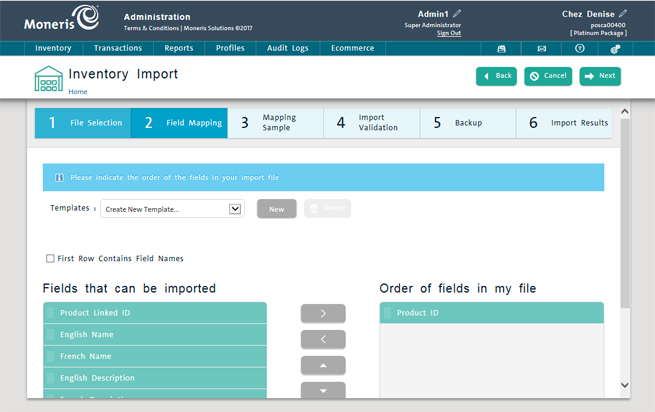Open the Inventory menu

coord(53,48)
